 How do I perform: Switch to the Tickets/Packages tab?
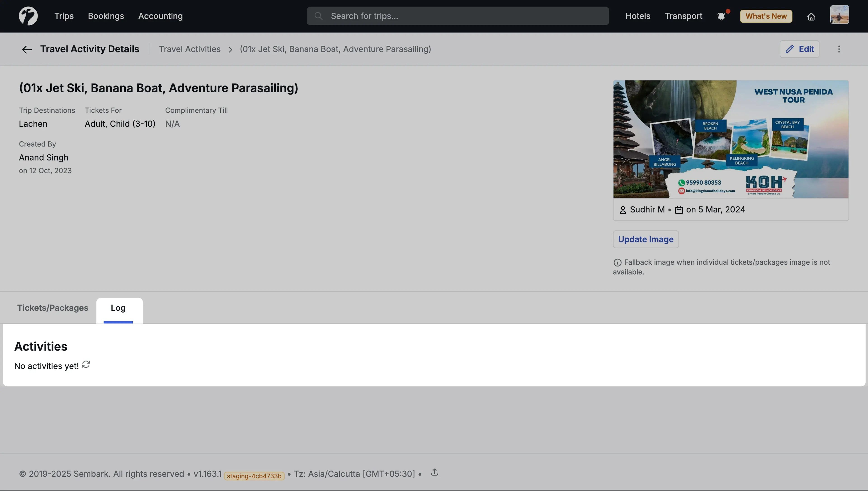point(53,308)
